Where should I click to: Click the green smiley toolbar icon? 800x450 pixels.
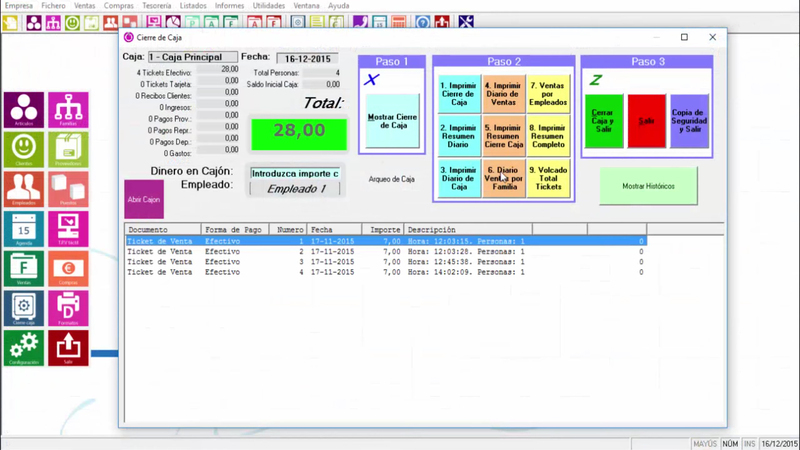pos(72,22)
